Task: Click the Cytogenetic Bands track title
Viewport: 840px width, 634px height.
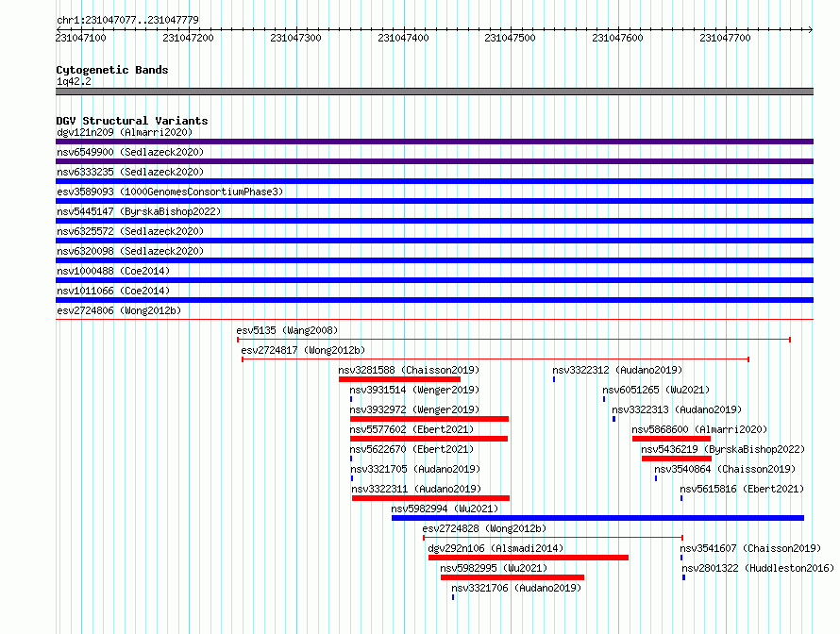Action: click(112, 70)
